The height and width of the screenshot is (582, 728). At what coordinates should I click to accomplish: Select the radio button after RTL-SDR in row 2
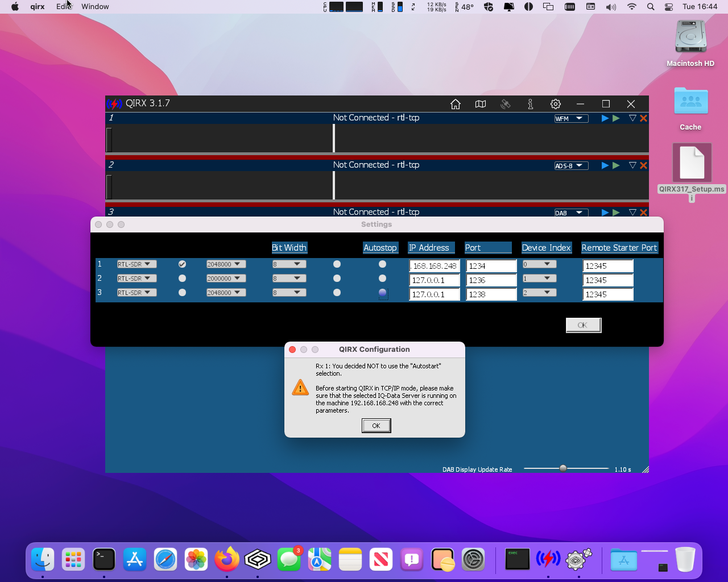point(182,278)
